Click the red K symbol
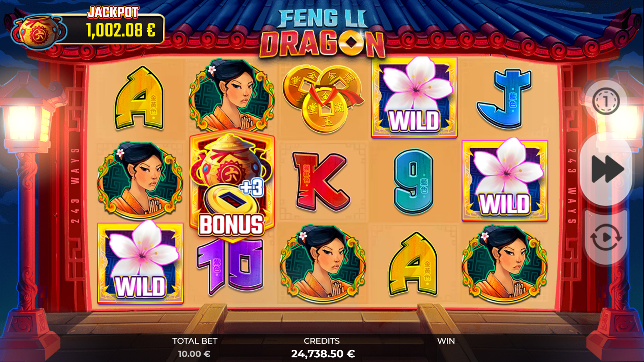This screenshot has width=644, height=362. [x=321, y=181]
